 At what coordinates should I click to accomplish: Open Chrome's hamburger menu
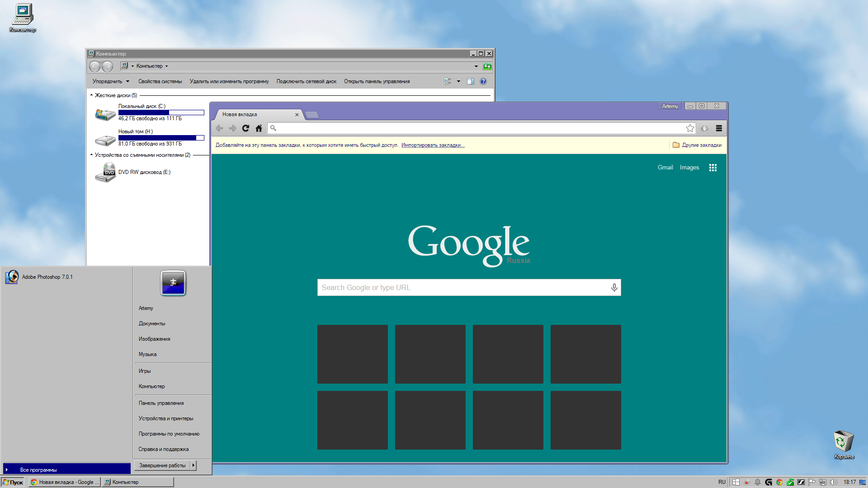(x=719, y=128)
